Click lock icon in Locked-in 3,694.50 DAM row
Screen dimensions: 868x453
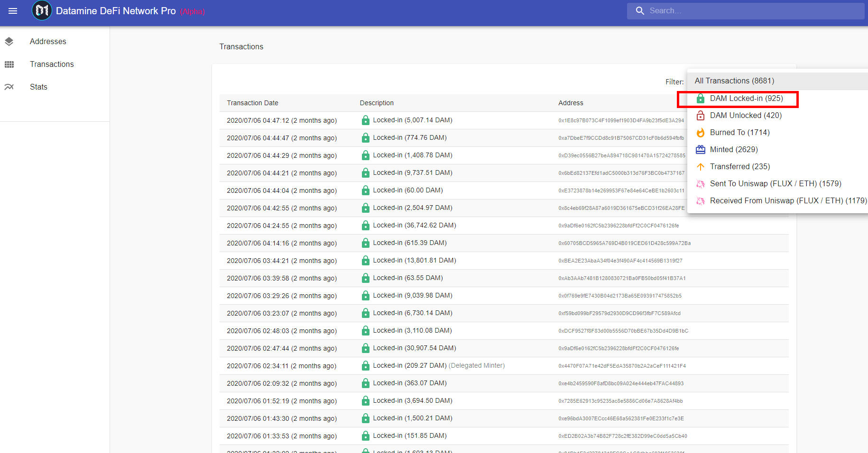point(366,401)
